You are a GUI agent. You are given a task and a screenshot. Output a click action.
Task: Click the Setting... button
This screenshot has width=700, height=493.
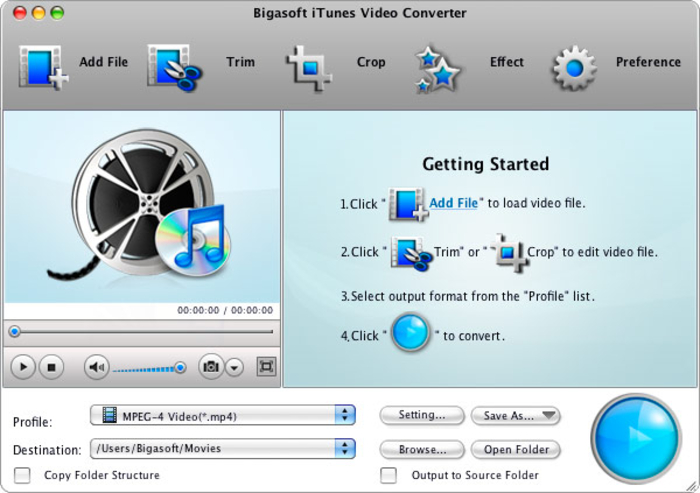click(x=422, y=415)
